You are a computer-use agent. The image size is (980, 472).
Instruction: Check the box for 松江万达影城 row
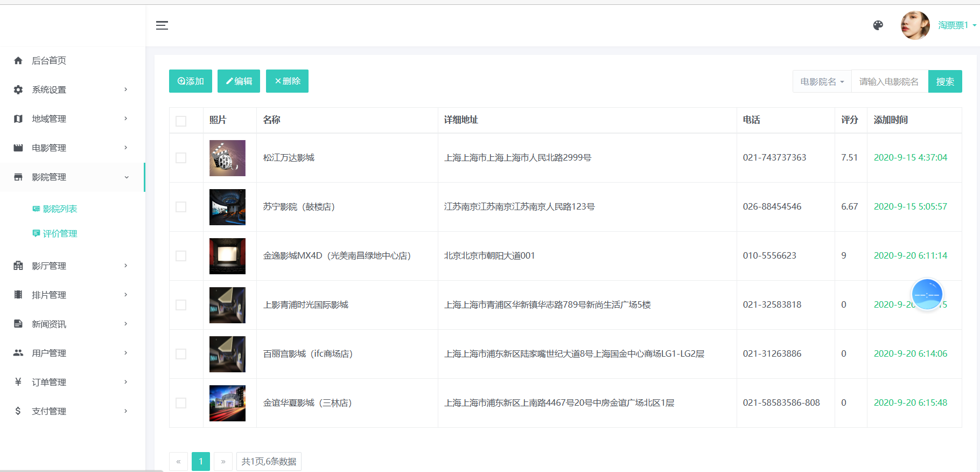181,158
